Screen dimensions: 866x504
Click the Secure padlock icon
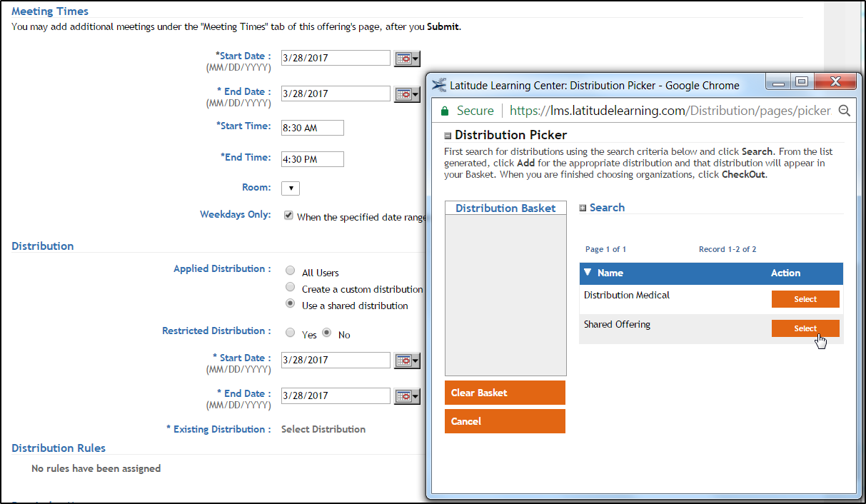tap(445, 111)
